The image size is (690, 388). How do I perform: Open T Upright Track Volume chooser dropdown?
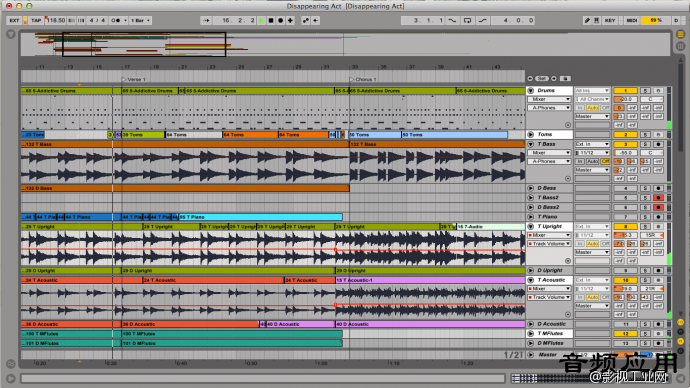coord(549,244)
